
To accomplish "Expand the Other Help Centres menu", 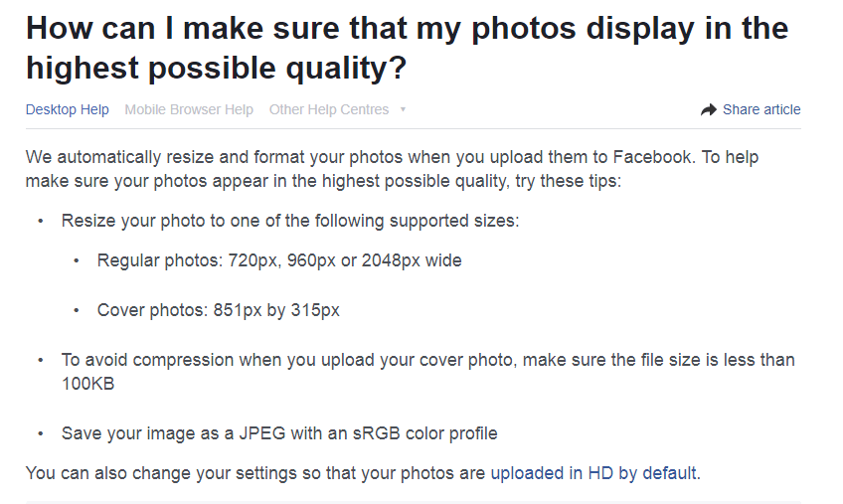I will 329,110.
